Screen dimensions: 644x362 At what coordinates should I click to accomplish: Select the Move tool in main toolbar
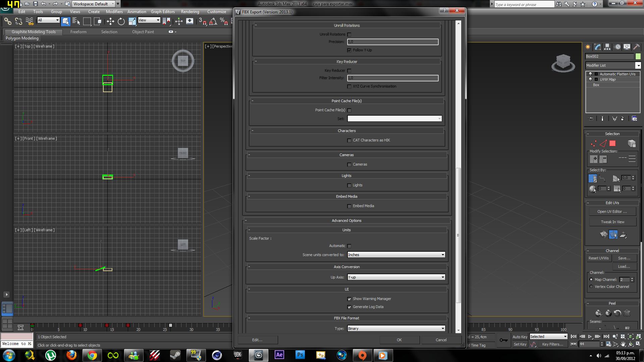[x=110, y=21]
